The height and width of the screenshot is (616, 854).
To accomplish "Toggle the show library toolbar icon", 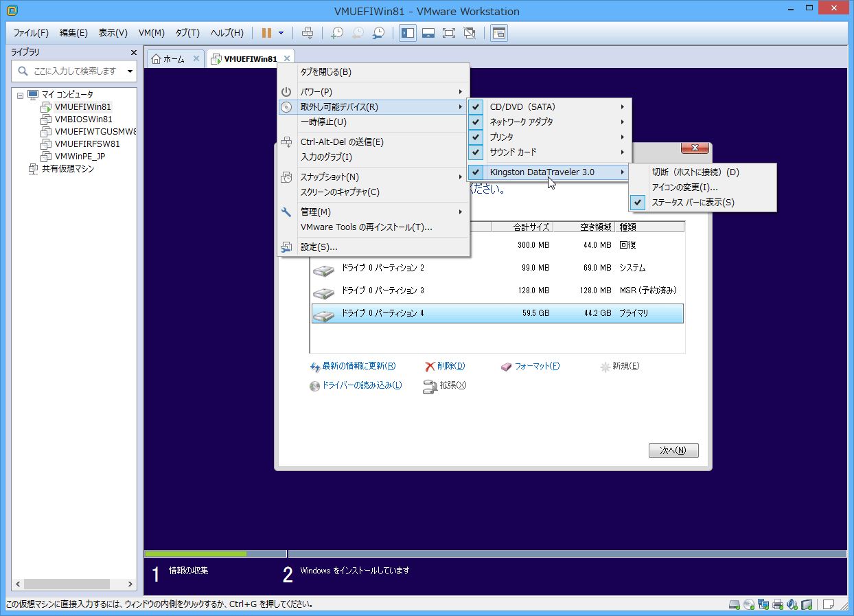I will (408, 33).
